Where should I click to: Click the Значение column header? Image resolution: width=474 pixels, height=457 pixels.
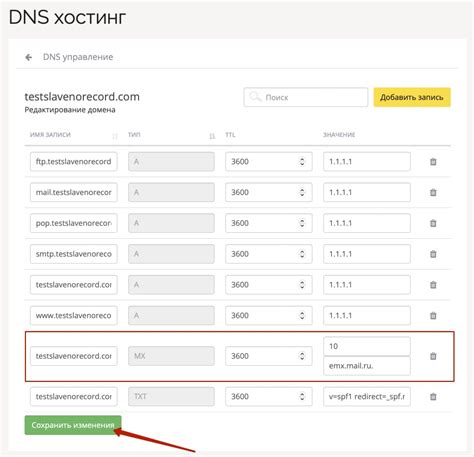(339, 135)
